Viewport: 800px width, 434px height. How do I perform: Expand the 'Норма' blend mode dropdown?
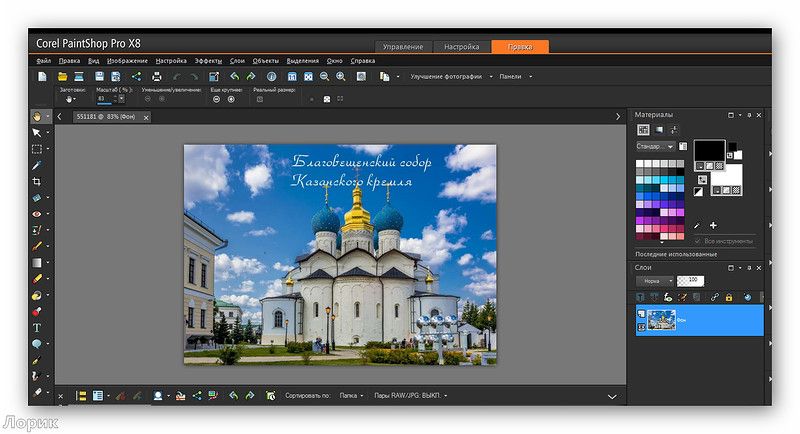654,282
